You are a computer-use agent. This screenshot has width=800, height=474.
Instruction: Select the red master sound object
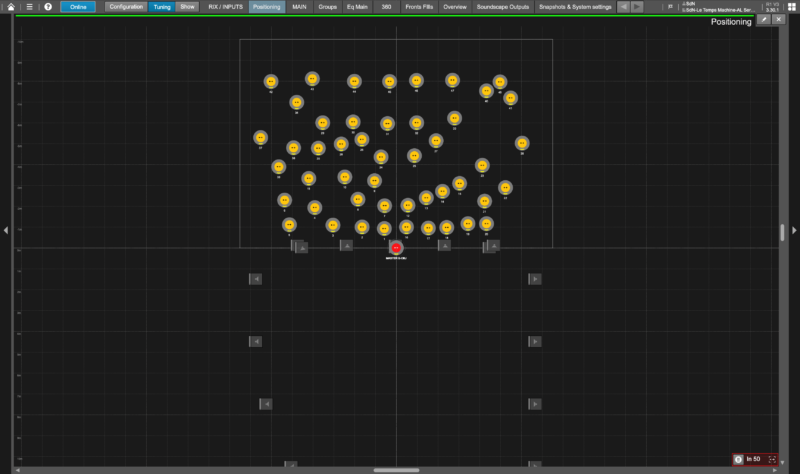[396, 247]
